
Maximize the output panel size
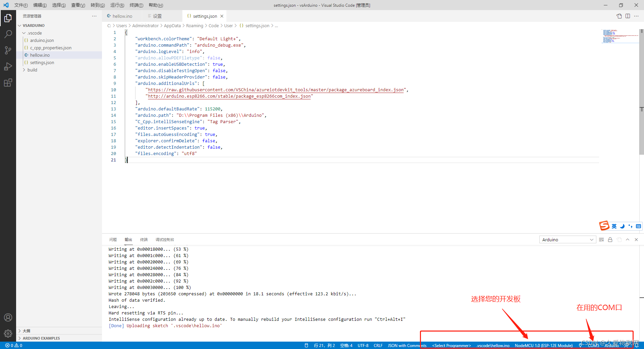click(628, 240)
